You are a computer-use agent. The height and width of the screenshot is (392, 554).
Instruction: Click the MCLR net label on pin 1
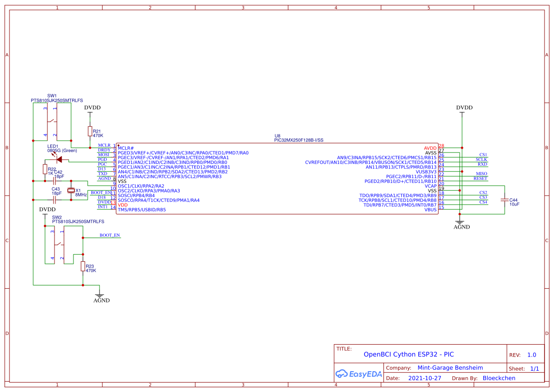[x=103, y=145]
